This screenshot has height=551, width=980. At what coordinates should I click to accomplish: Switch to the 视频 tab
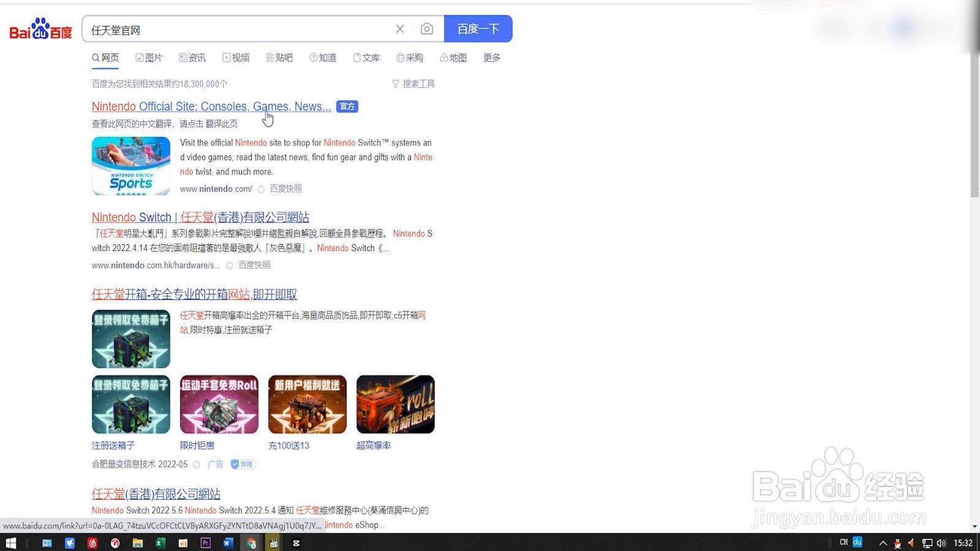[x=236, y=57]
